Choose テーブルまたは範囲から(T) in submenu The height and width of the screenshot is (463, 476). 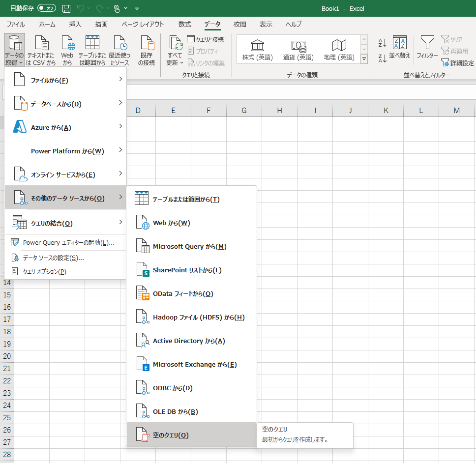(192, 199)
